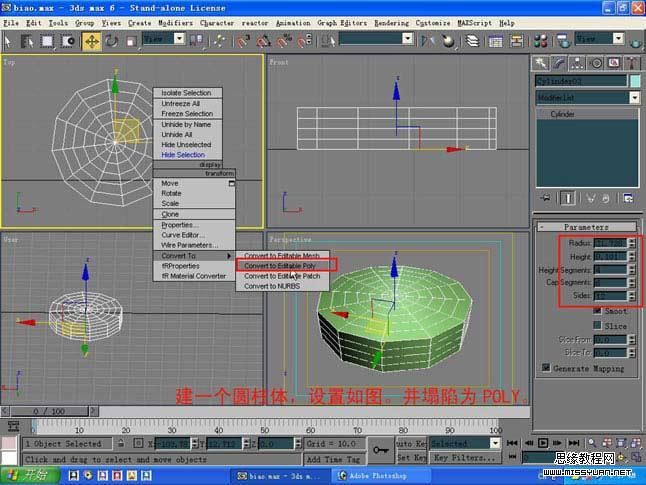Click object color swatch beside name

click(x=635, y=81)
